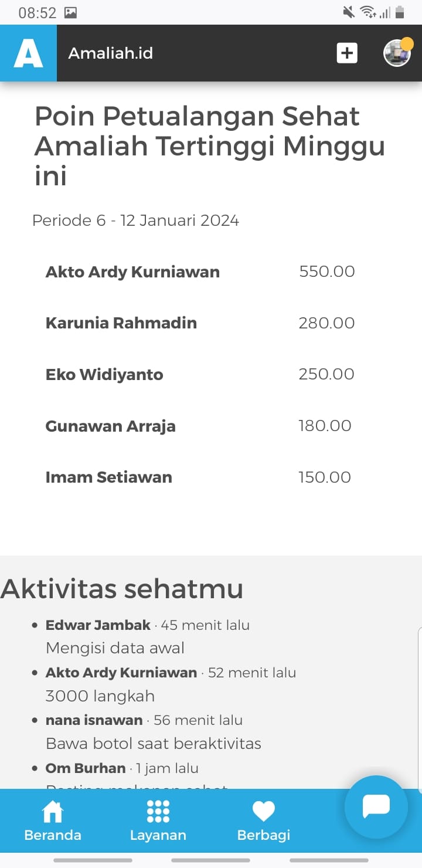
Task: Select the Beranda tab label
Action: click(x=53, y=835)
